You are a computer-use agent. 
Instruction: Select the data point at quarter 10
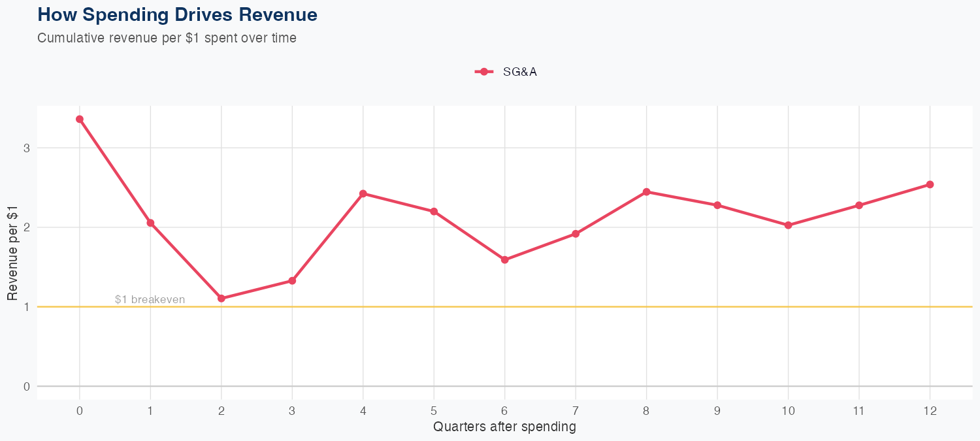(788, 225)
